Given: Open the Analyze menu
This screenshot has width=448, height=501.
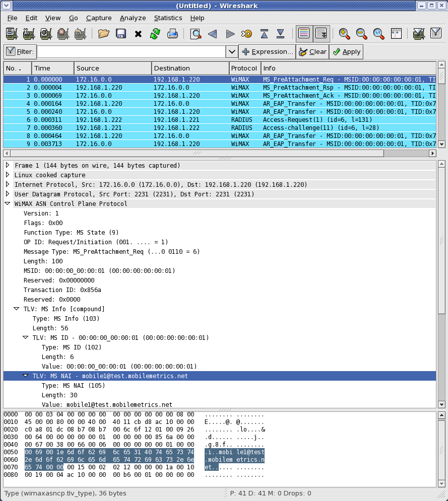Looking at the screenshot, I should tap(133, 18).
